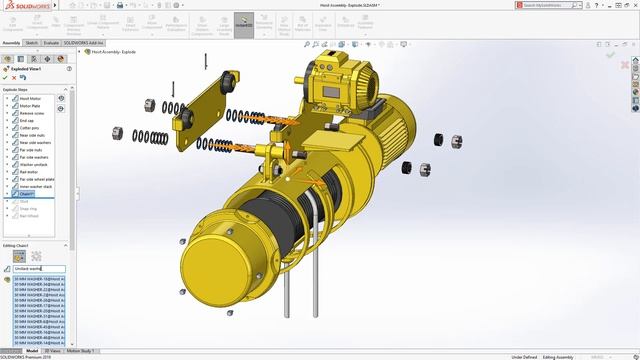Open Appearances sphere icon in task pane

(636, 92)
